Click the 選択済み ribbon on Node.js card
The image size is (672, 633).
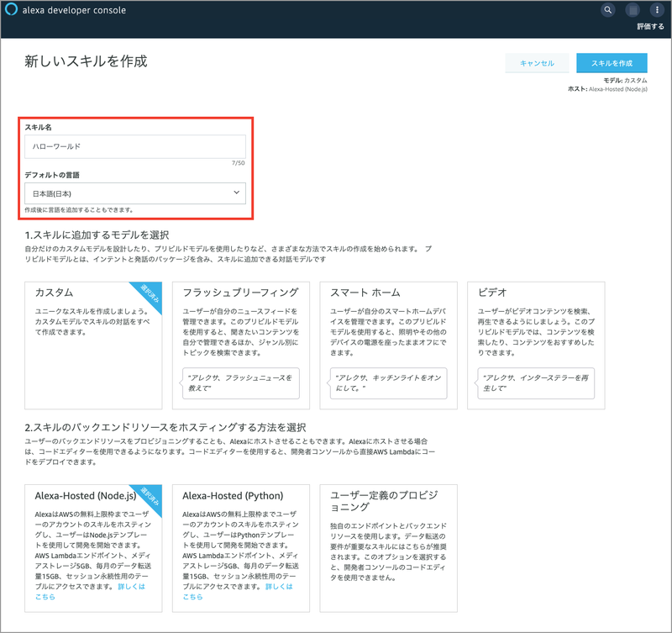click(x=150, y=496)
